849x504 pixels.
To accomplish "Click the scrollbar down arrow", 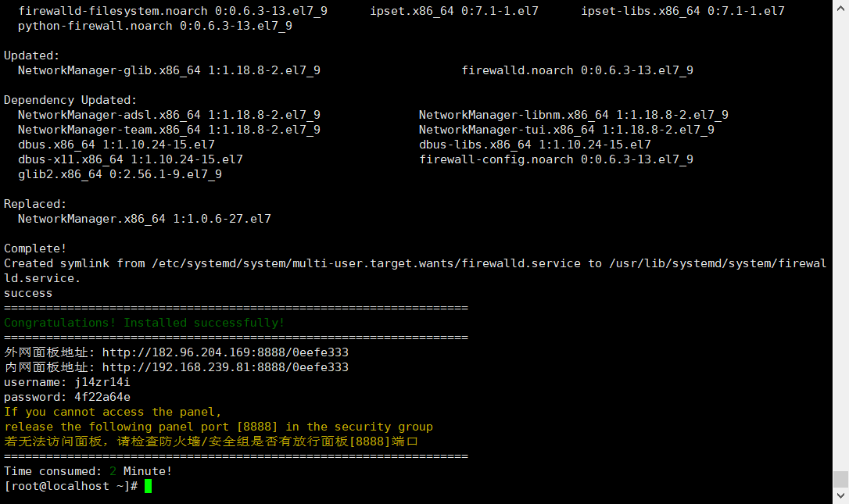I will [x=840, y=495].
